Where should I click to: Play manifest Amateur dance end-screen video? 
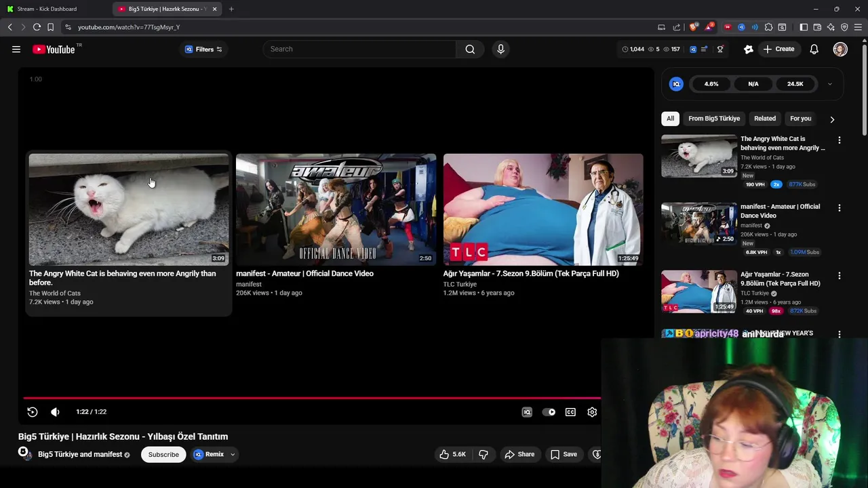click(x=336, y=209)
